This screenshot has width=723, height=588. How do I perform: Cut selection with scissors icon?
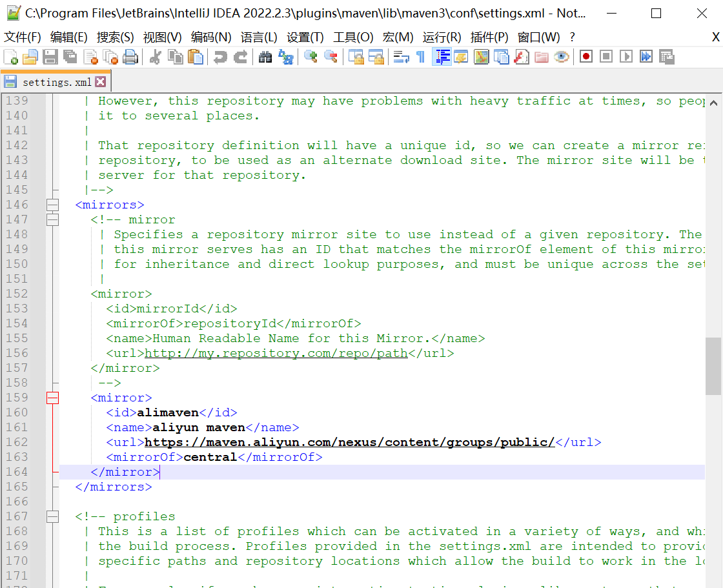click(156, 57)
